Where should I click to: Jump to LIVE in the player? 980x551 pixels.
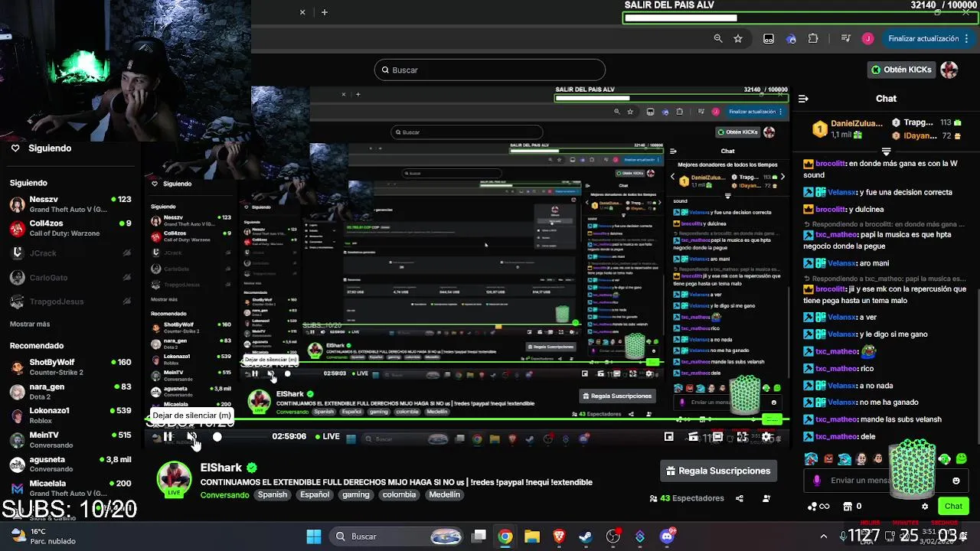(326, 437)
